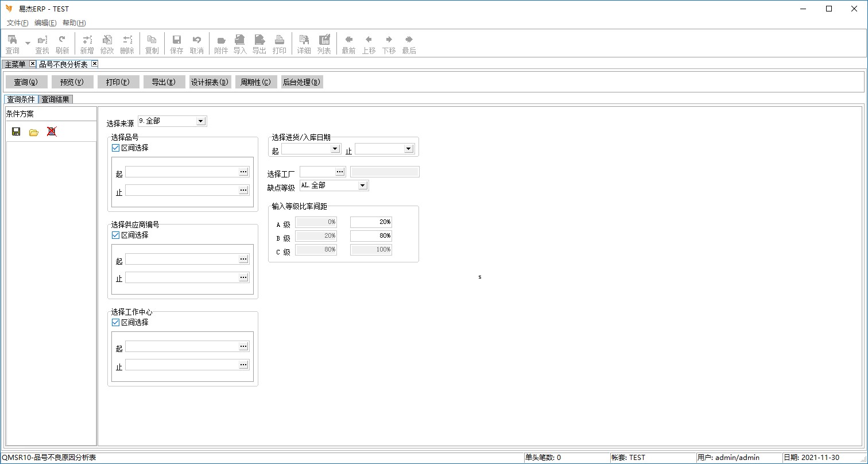
Task: Click the A 级 upper ratio field
Action: pos(371,222)
